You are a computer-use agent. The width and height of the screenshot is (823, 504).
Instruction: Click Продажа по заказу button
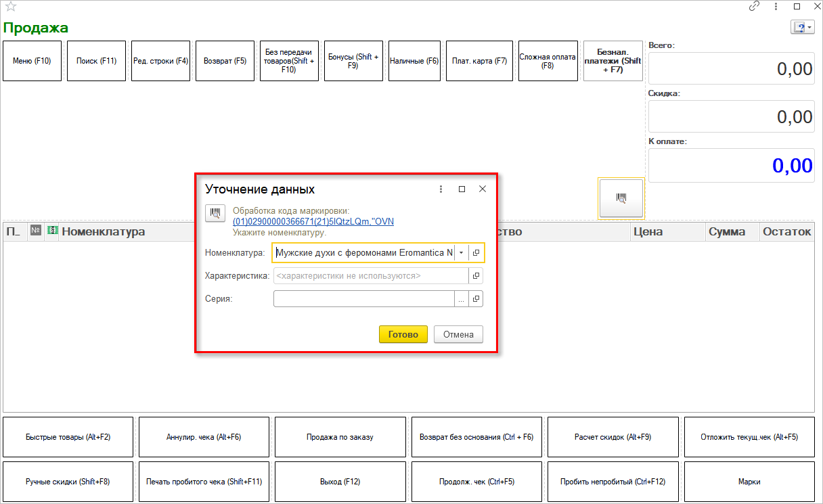340,437
